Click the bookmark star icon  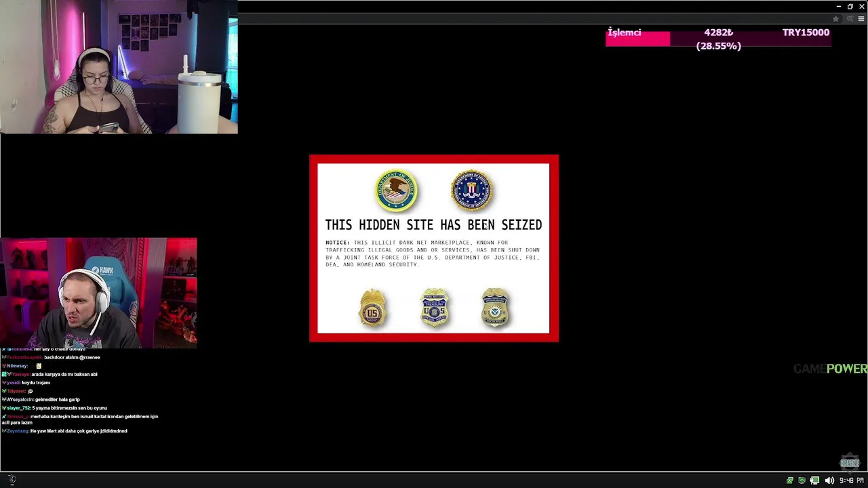tap(835, 19)
